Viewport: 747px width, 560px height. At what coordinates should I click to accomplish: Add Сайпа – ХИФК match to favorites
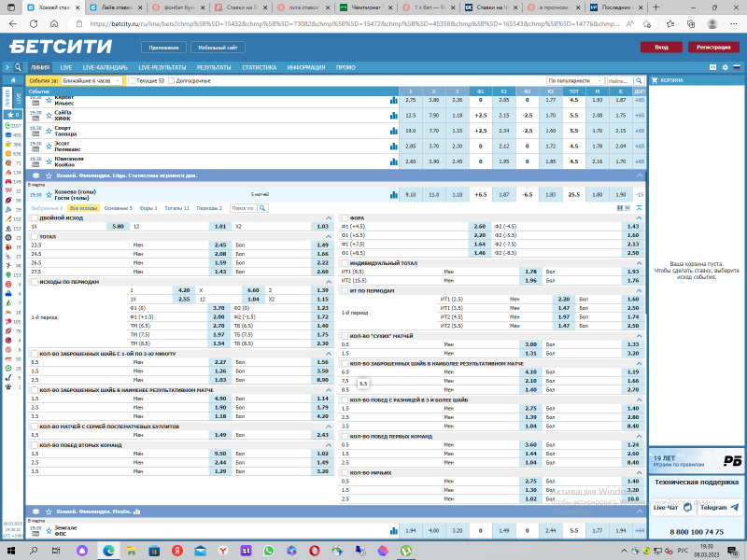49,116
